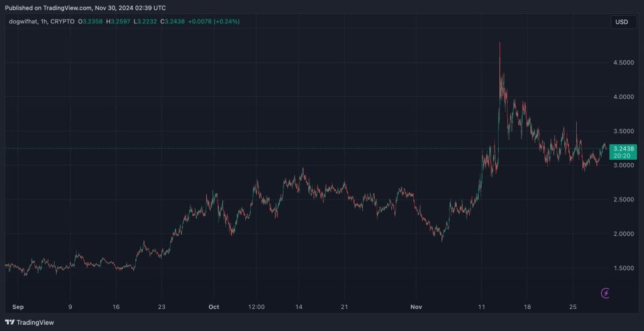Click the close value C3.2438

pyautogui.click(x=173, y=21)
